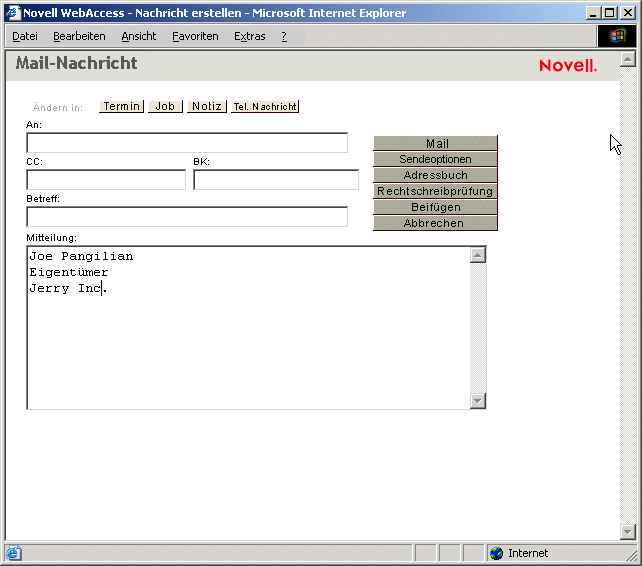
Task: Click the Mitteilung scrollbar down arrow
Action: 477,401
